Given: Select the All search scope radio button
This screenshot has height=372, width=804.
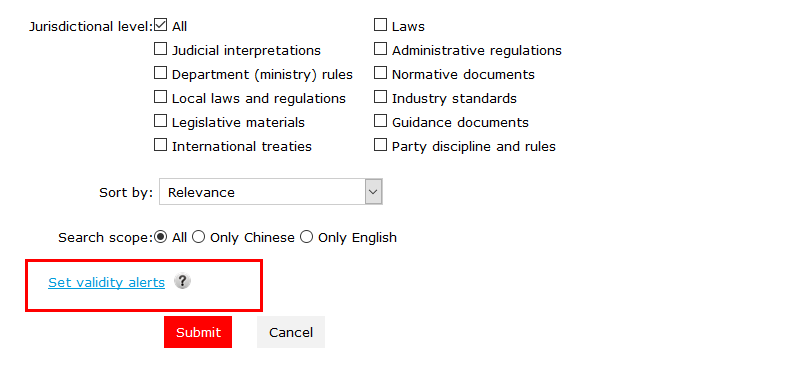Looking at the screenshot, I should (160, 237).
